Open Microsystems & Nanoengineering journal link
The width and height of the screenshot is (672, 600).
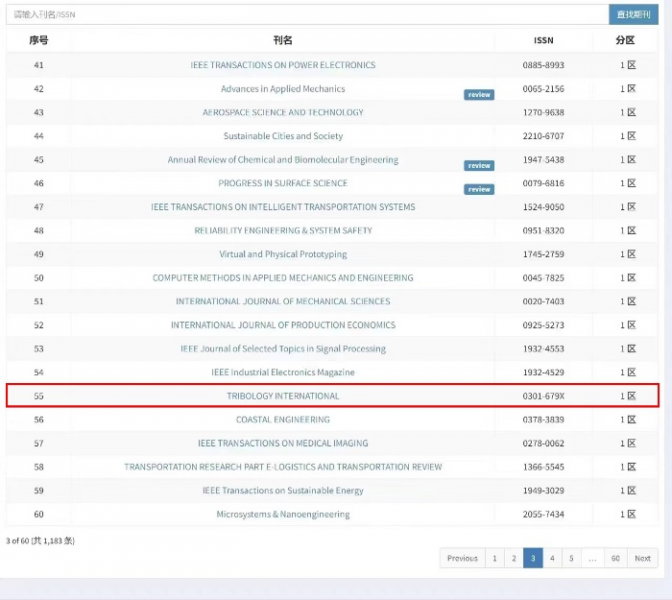pos(283,514)
